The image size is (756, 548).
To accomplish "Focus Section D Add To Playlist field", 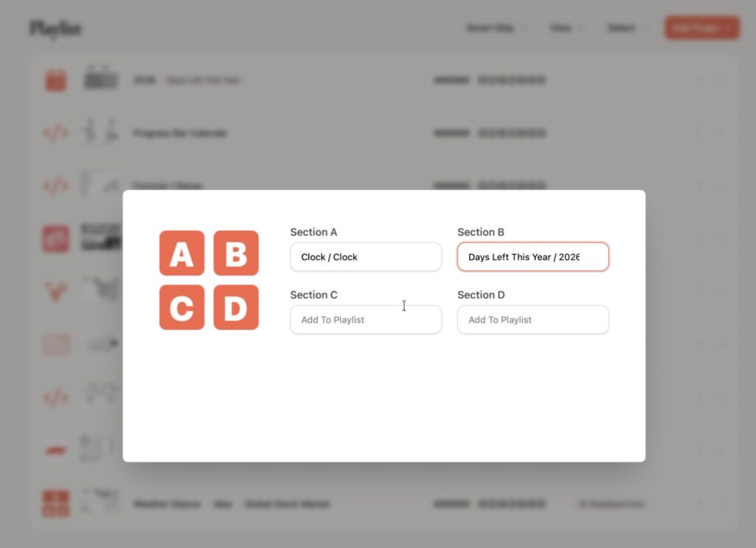I will [x=533, y=319].
